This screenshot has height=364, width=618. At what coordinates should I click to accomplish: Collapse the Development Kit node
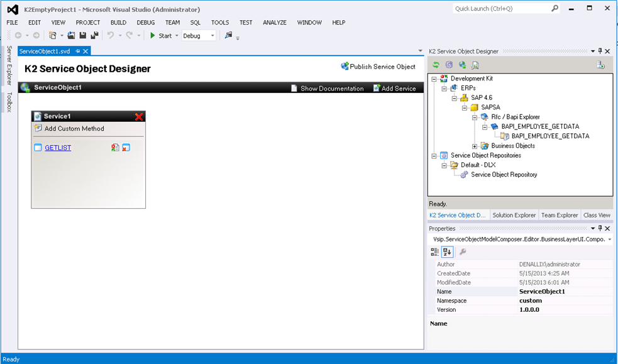[x=434, y=79]
